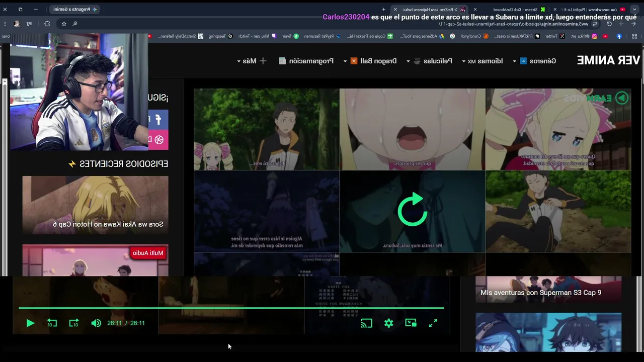Play the video in the player

(x=30, y=323)
